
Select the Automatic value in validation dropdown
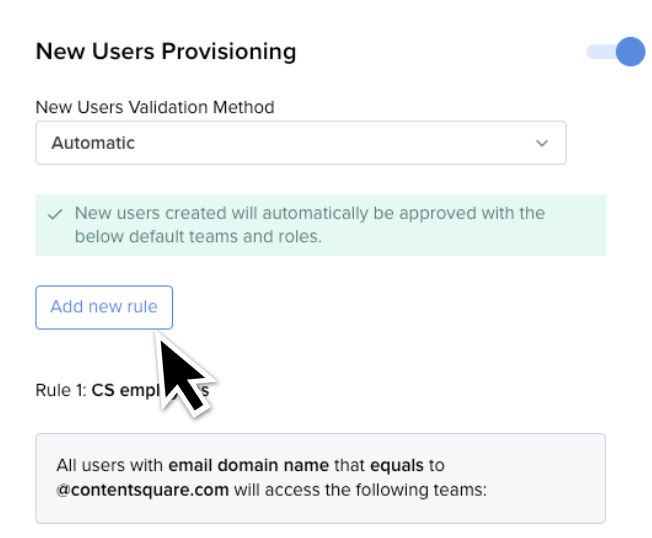point(93,143)
